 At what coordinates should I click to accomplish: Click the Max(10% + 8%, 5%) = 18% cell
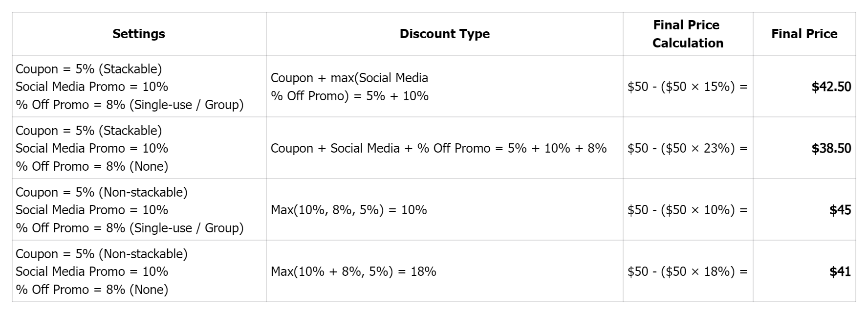coord(445,271)
